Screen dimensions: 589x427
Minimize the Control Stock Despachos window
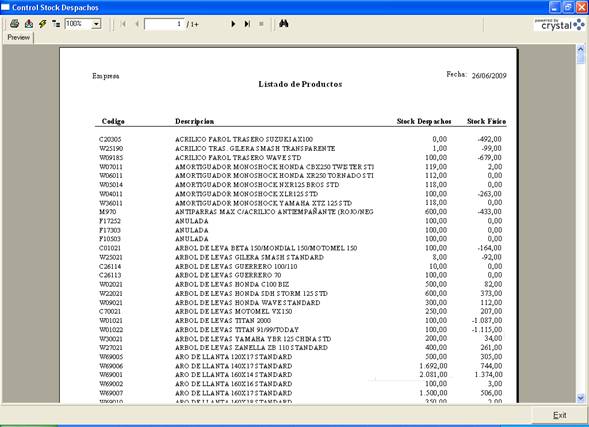[554, 7]
